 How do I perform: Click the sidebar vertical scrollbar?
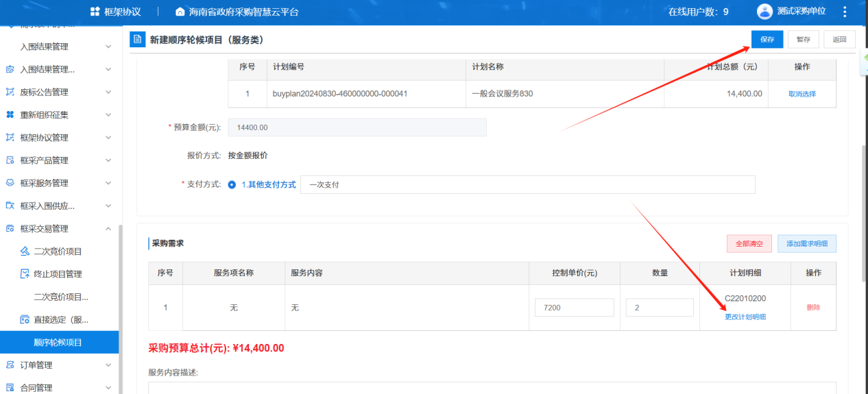tap(121, 308)
